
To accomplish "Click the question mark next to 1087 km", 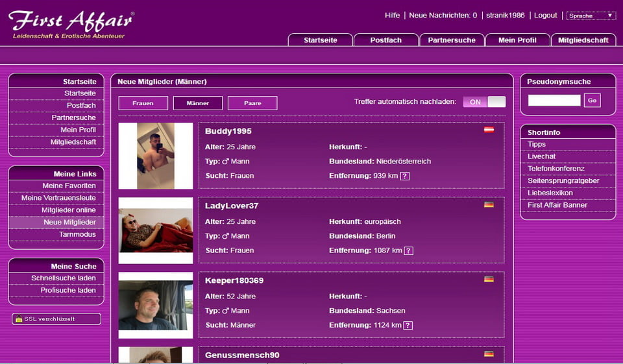I will tap(408, 250).
